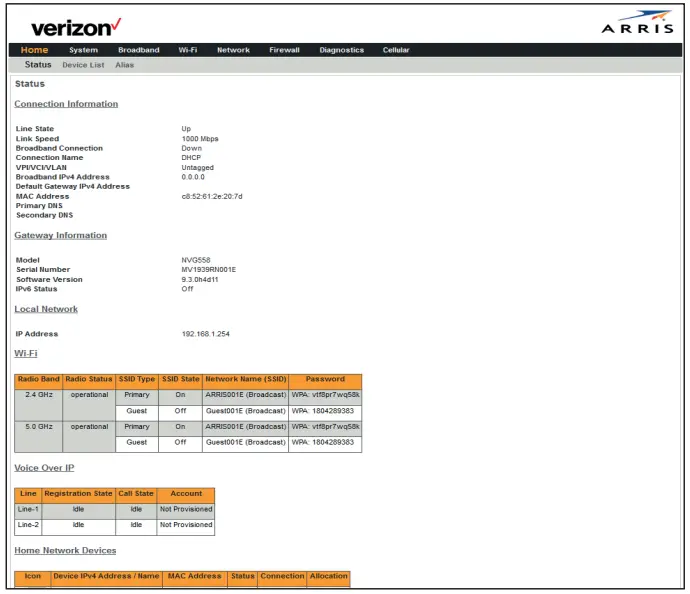Viewport: 690px width, 594px height.
Task: Click the Broadband Connection value Down
Action: coord(191,148)
